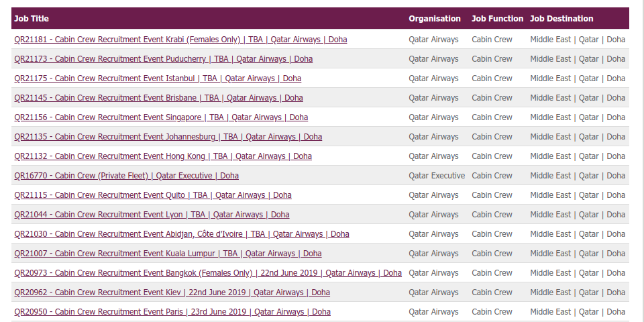Open QR20973 Bangkok Females Only event link
Image resolution: width=644 pixels, height=322 pixels.
click(x=208, y=273)
